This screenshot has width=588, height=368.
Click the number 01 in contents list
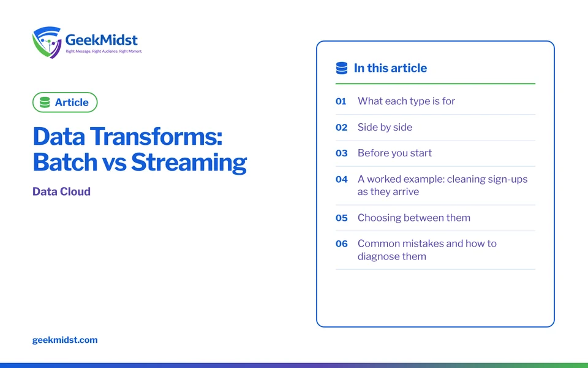click(x=341, y=101)
